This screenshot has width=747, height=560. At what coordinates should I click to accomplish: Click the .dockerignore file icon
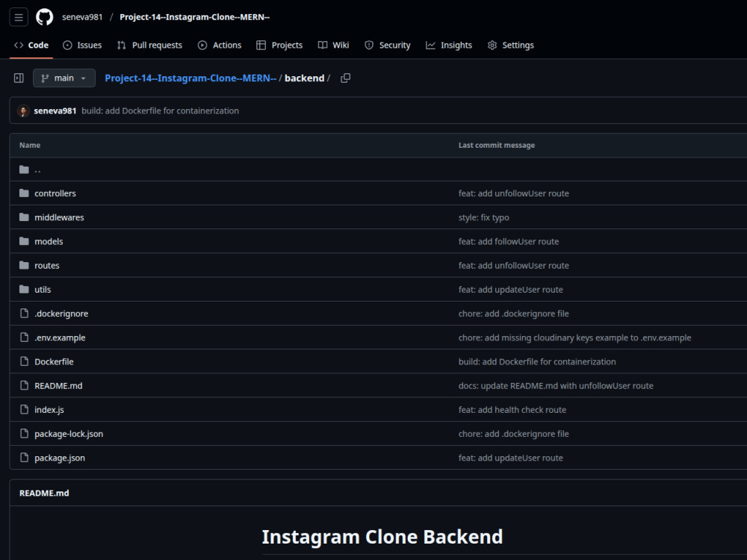click(x=25, y=314)
